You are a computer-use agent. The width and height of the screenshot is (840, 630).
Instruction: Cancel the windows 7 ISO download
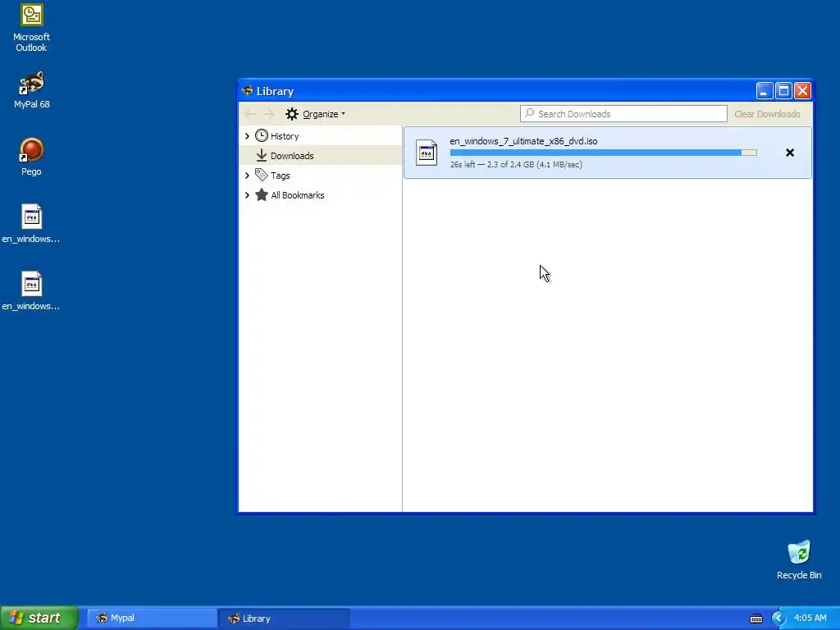click(790, 153)
